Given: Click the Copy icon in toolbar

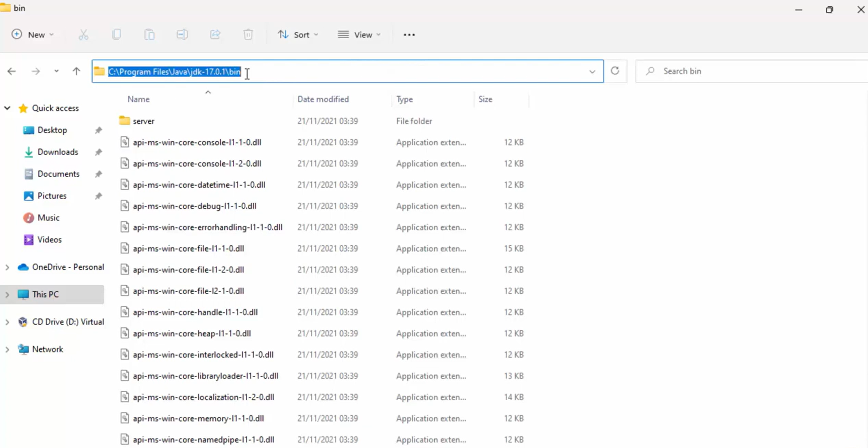Looking at the screenshot, I should tap(117, 35).
